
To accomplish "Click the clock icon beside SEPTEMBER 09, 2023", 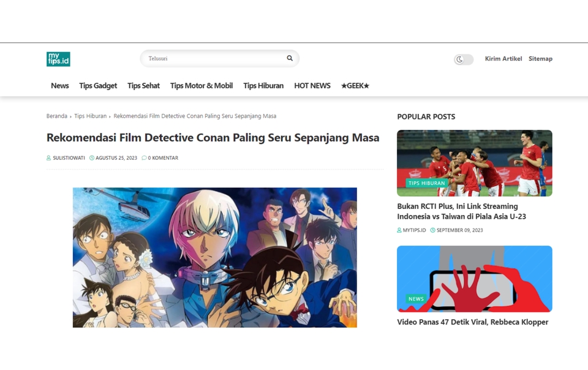I will tap(433, 230).
